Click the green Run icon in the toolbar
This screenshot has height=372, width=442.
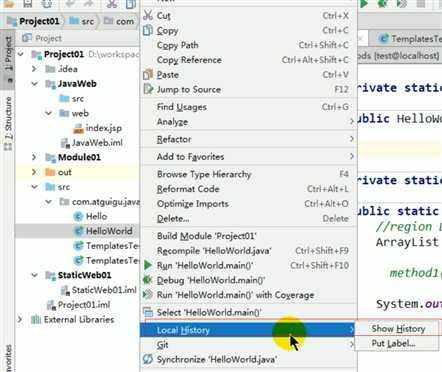[x=364, y=4]
